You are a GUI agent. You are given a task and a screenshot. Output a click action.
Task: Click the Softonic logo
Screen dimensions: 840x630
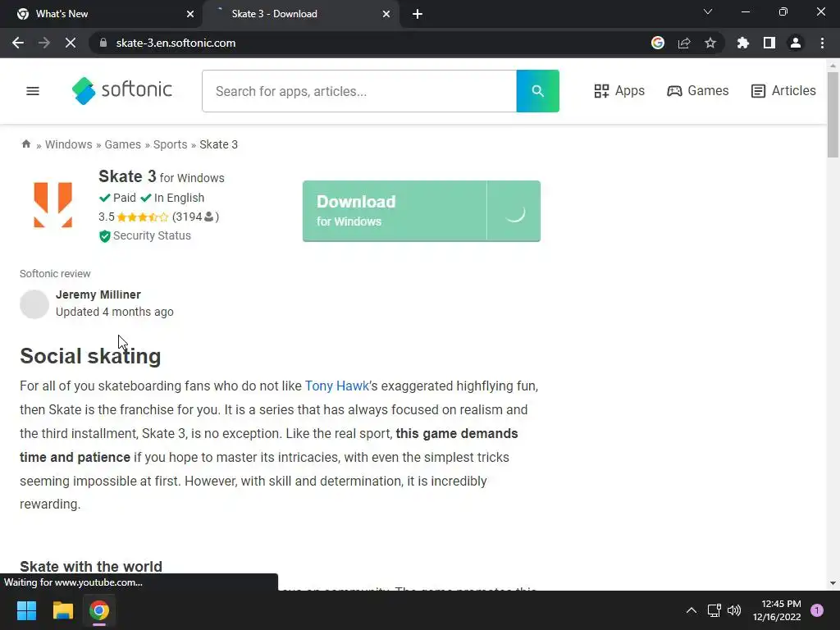pos(122,90)
